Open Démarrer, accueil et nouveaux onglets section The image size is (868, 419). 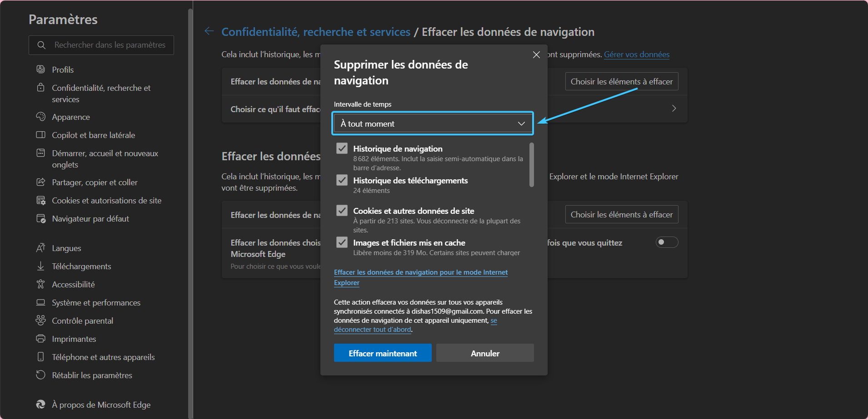(105, 159)
